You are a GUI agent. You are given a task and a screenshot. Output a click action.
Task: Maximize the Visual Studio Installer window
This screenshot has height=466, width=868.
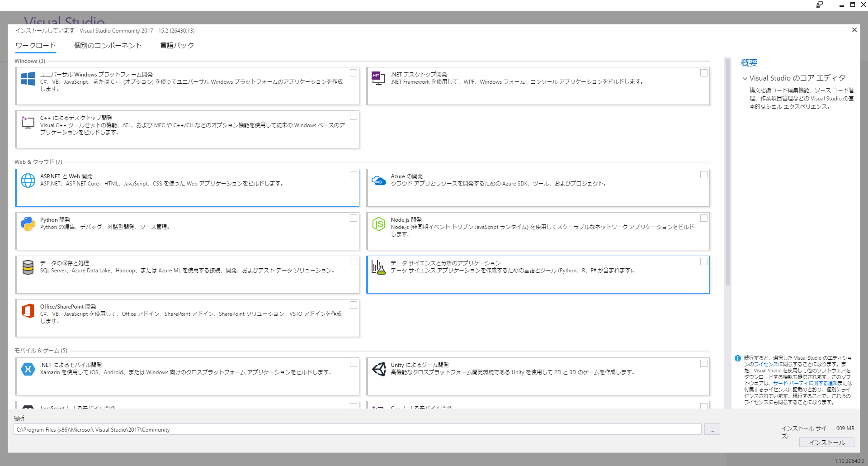tap(853, 5)
